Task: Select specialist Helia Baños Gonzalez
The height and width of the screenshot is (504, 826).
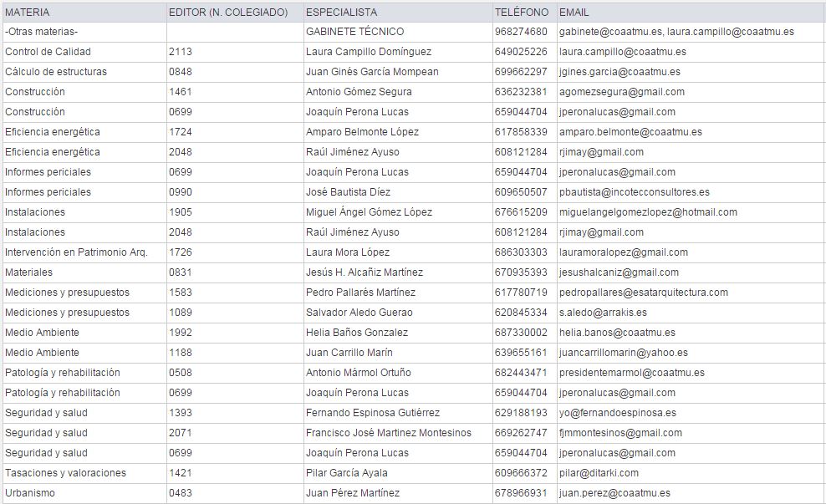Action: pyautogui.click(x=357, y=333)
